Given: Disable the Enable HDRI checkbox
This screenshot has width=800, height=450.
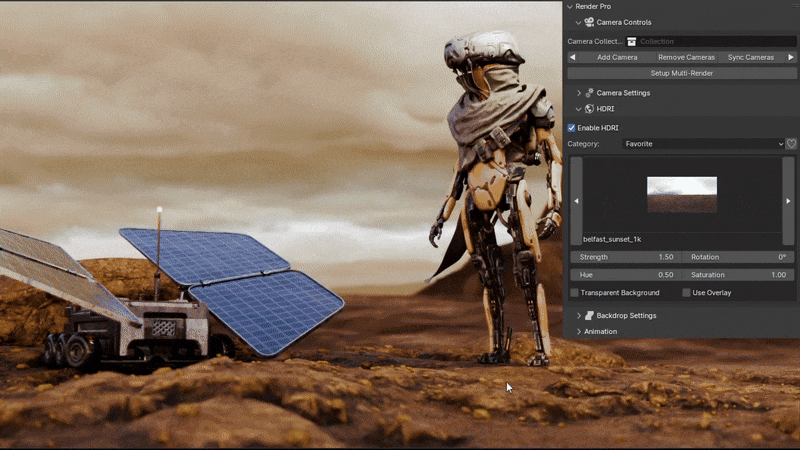Looking at the screenshot, I should point(572,128).
